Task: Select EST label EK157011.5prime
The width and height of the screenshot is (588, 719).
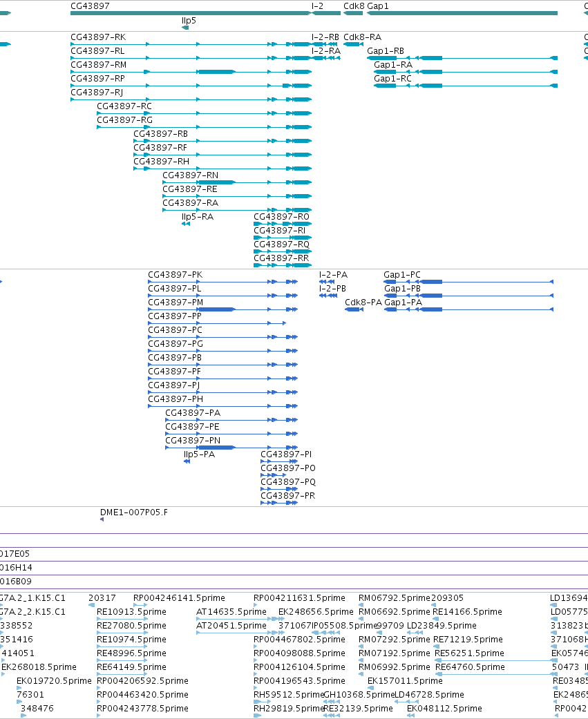Action: [405, 680]
